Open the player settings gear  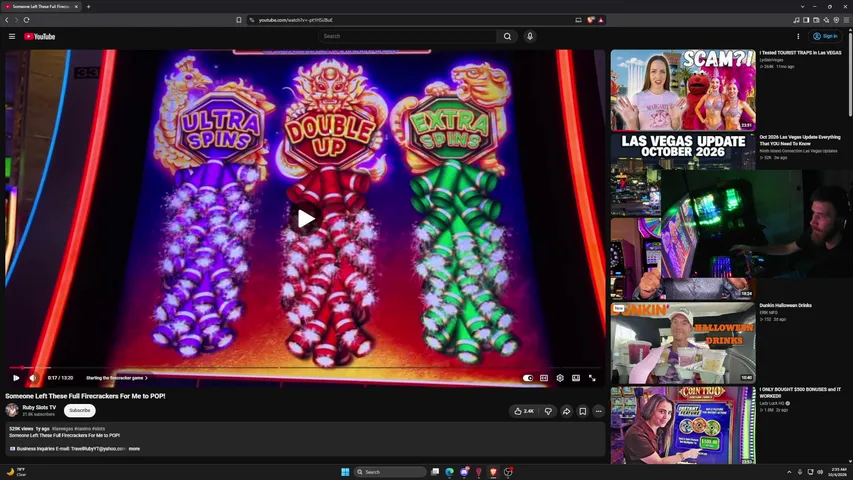point(560,378)
